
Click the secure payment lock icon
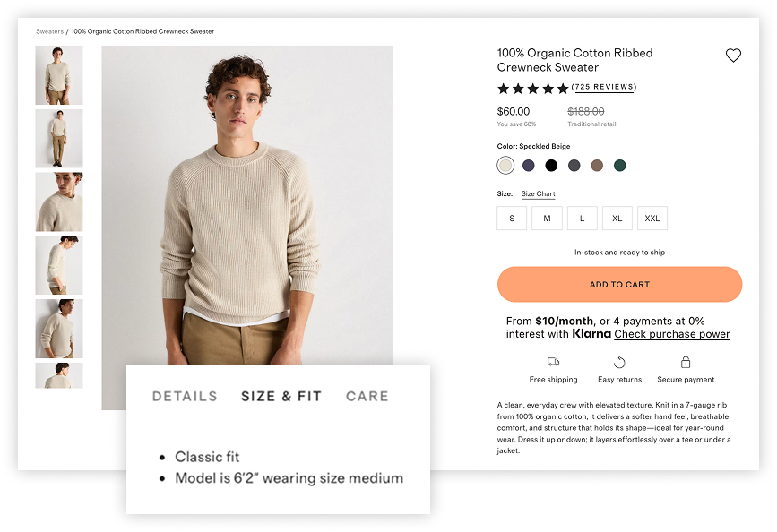(x=686, y=364)
